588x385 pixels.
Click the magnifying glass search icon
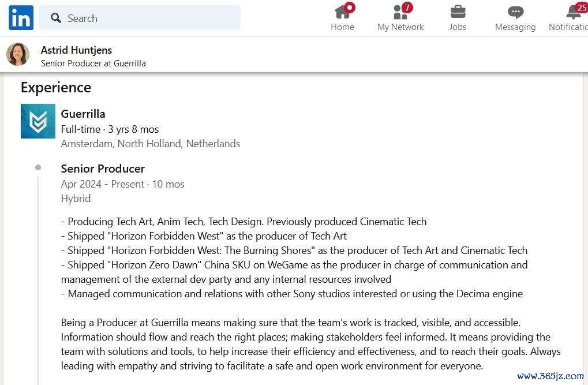[x=56, y=18]
